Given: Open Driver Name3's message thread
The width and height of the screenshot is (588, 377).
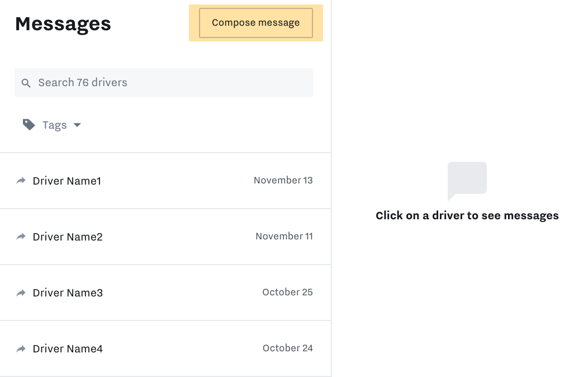Looking at the screenshot, I should point(67,293).
